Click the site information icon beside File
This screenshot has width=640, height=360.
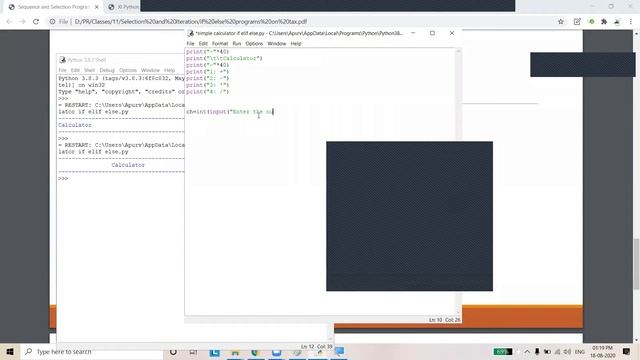click(52, 22)
